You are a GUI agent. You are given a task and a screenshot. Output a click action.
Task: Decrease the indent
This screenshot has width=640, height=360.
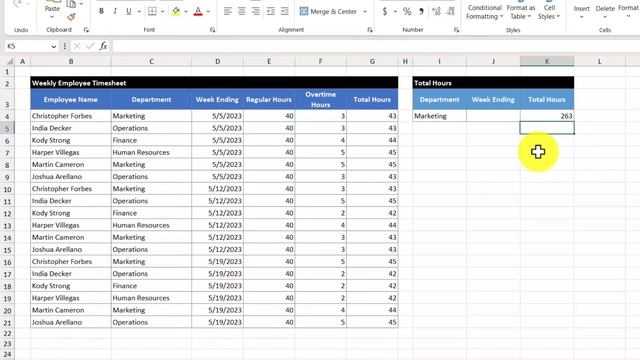(271, 11)
